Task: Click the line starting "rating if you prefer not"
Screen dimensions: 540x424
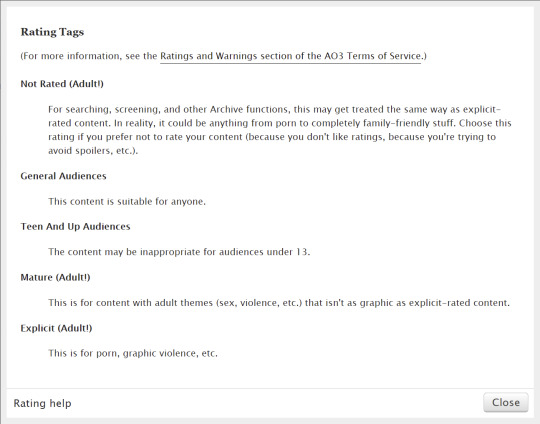Action: [x=272, y=137]
